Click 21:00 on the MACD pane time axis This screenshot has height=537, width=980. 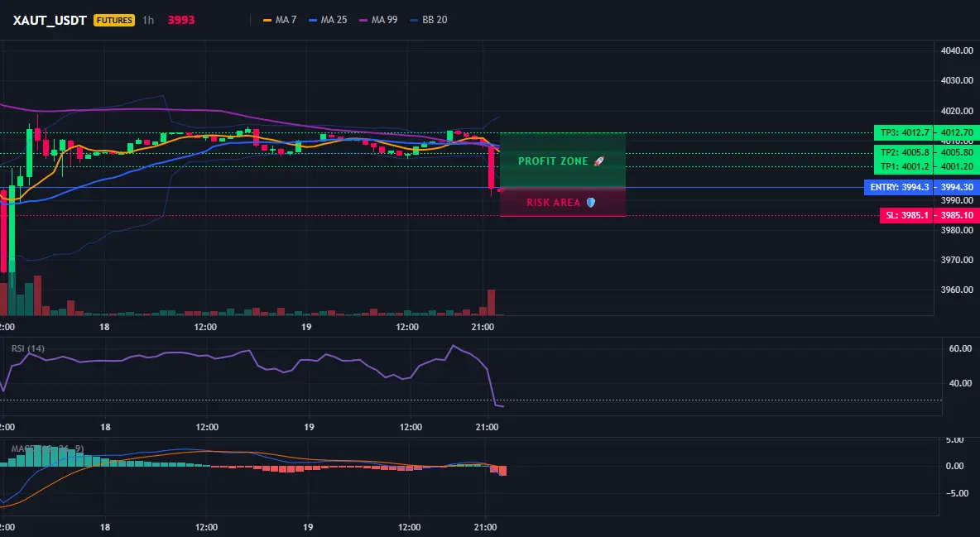pos(486,527)
